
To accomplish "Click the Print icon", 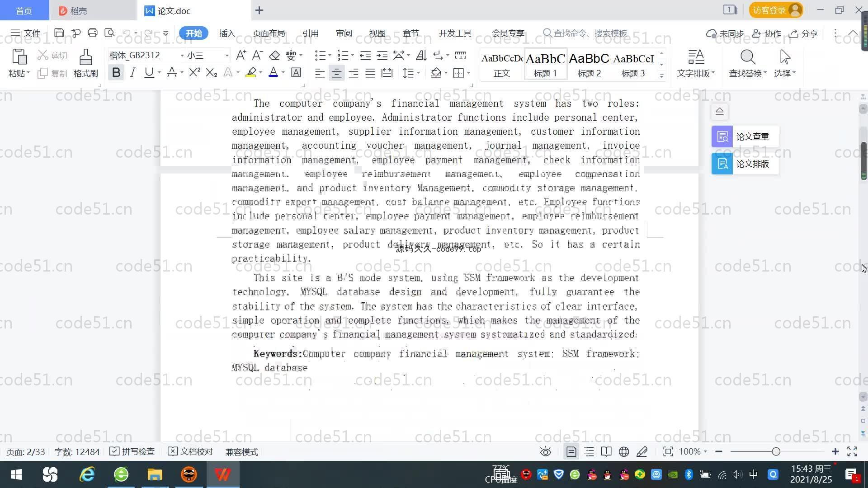I will click(x=93, y=33).
